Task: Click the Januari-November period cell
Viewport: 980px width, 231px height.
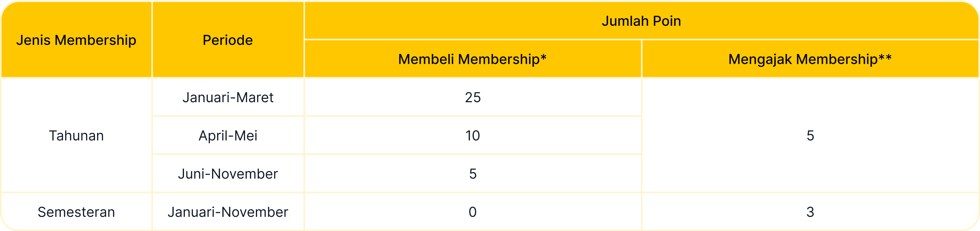Action: click(x=228, y=212)
